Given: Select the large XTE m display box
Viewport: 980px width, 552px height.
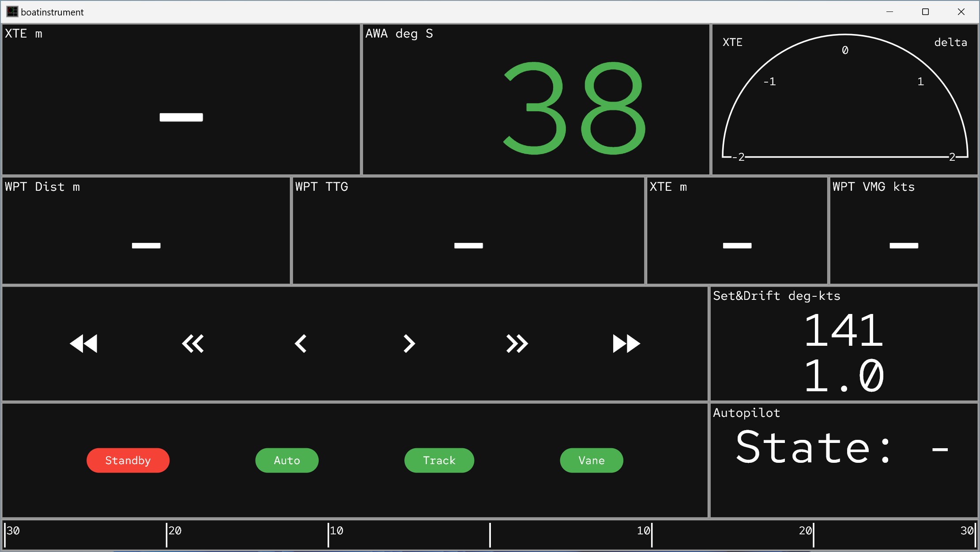Looking at the screenshot, I should pyautogui.click(x=181, y=99).
